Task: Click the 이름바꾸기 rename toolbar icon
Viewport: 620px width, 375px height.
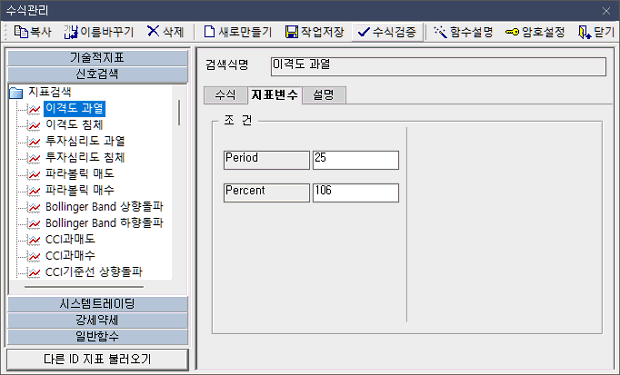Action: coord(71,32)
